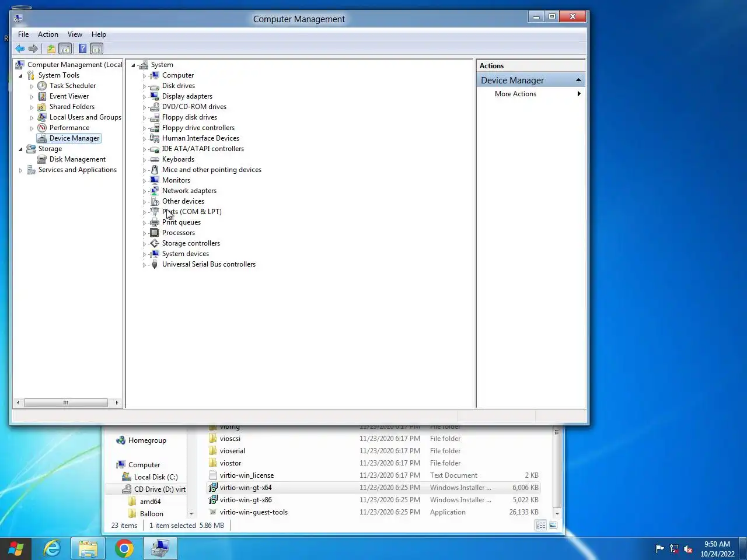Click the Task Scheduler clock icon
747x560 pixels.
[x=42, y=86]
